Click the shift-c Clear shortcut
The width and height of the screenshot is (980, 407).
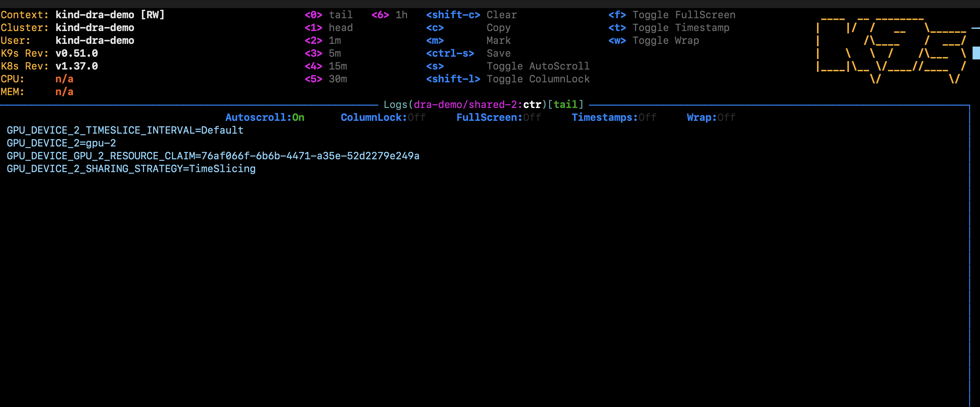[471, 15]
